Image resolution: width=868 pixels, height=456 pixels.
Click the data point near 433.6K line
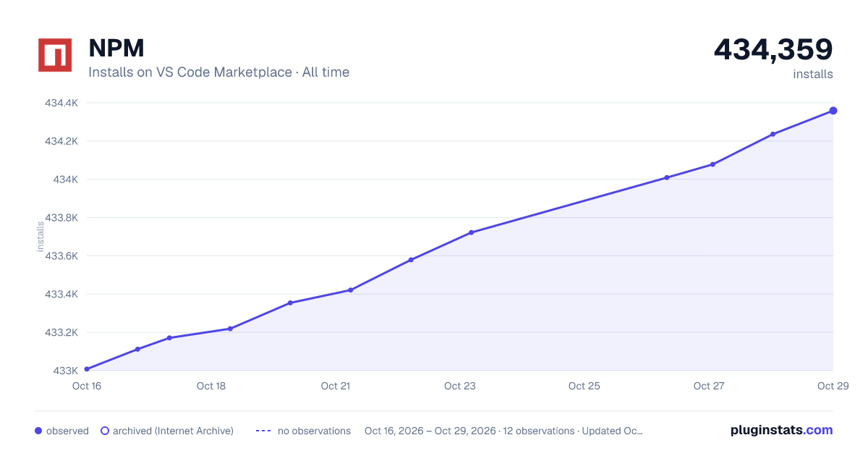point(411,260)
